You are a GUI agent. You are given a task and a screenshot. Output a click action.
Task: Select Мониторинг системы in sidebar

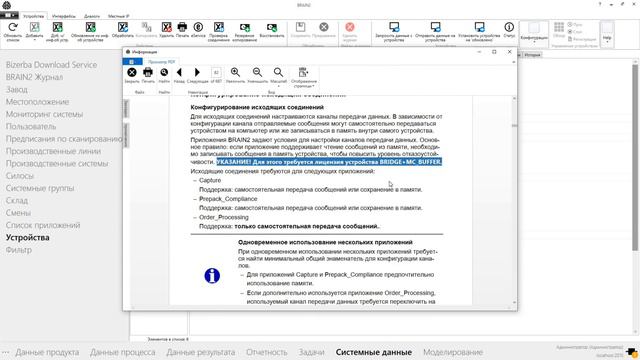tap(44, 114)
